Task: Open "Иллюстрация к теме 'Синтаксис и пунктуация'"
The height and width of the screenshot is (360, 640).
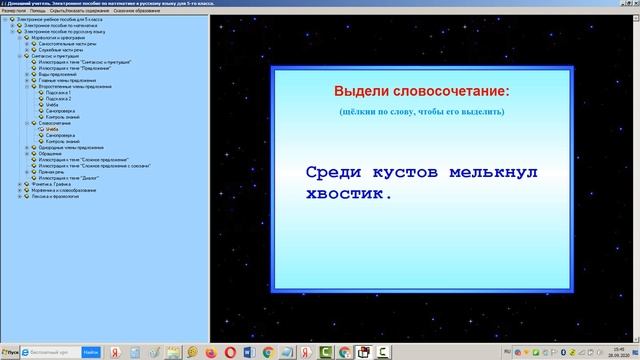Action: 85,62
